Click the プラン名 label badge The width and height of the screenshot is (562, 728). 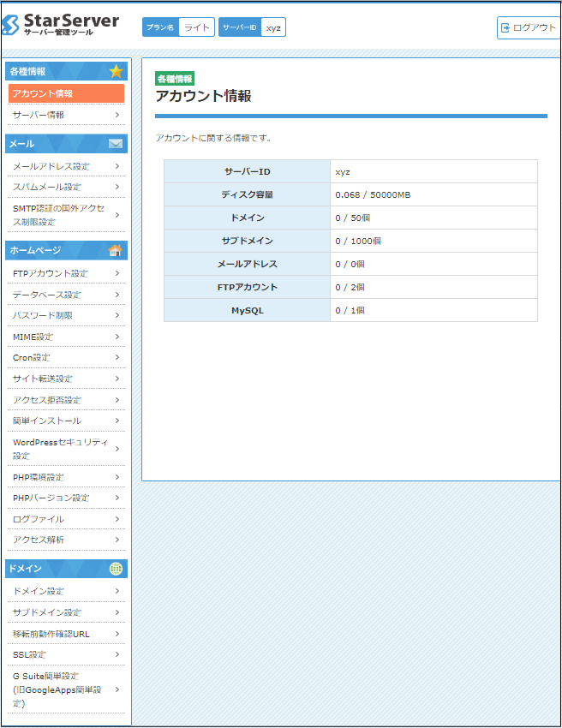coord(160,27)
